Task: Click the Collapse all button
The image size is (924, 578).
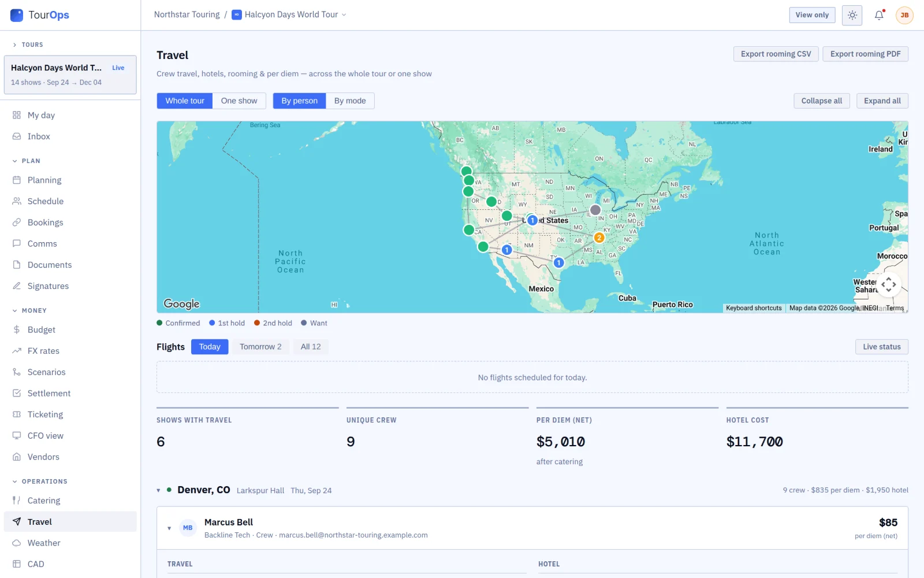Action: click(822, 101)
